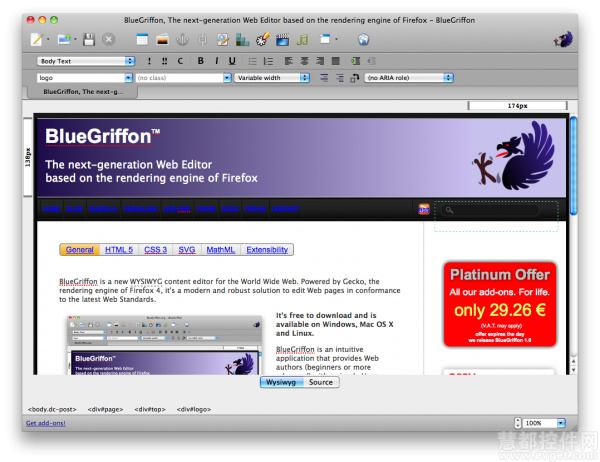
Task: Expand the Variable width font dropdown
Action: 272,78
